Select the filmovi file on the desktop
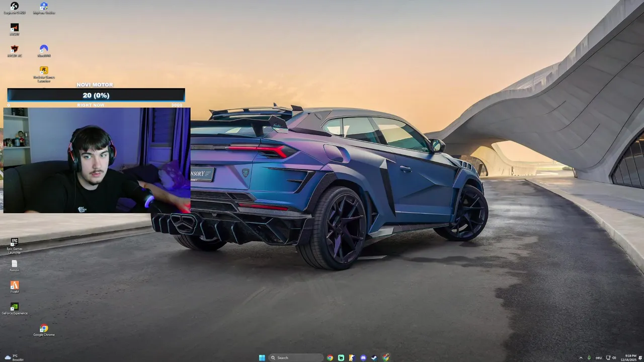Image resolution: width=644 pixels, height=362 pixels. coord(15,266)
